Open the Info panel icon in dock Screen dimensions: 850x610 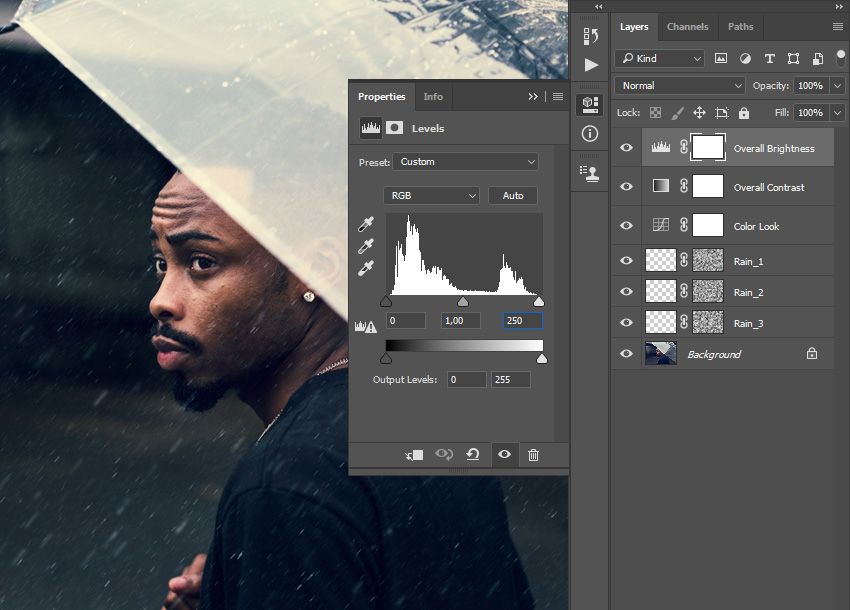pyautogui.click(x=590, y=133)
